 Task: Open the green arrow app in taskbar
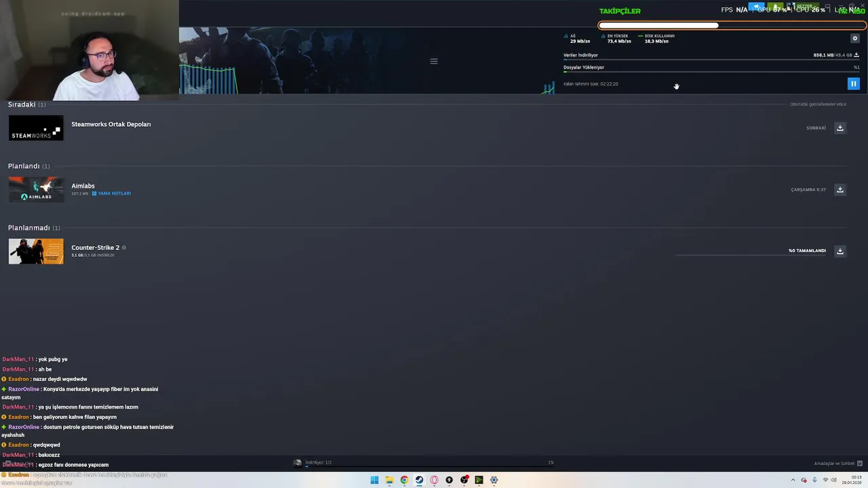[x=479, y=480]
